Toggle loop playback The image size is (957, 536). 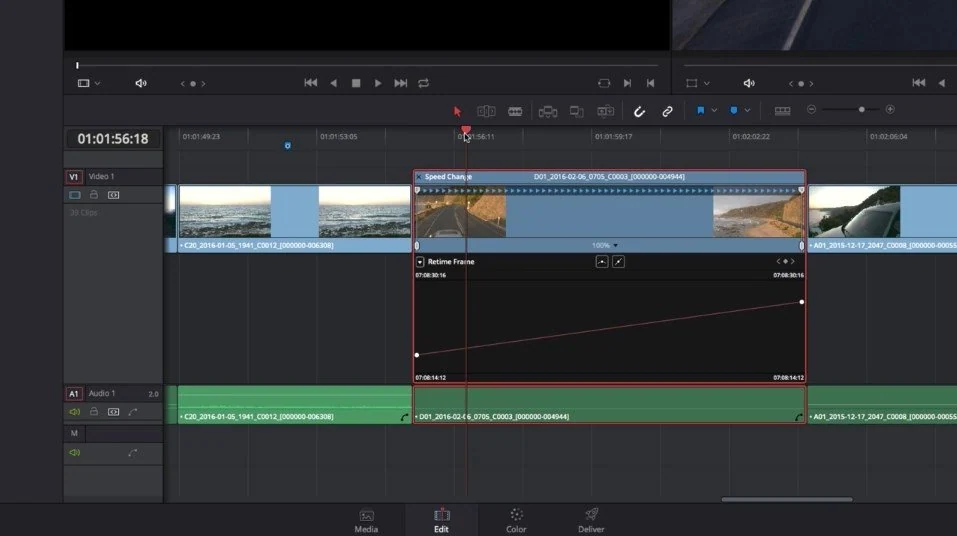423,83
